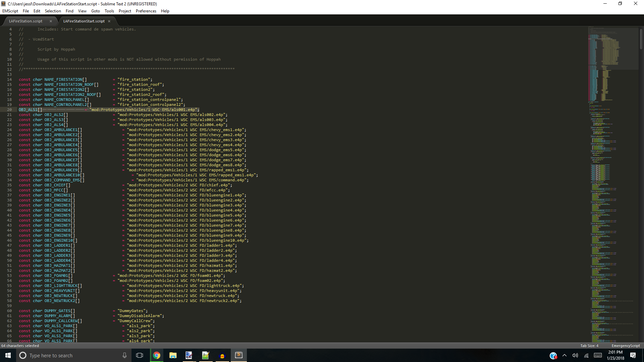Focus the 'Type here to search' box

[74, 355]
